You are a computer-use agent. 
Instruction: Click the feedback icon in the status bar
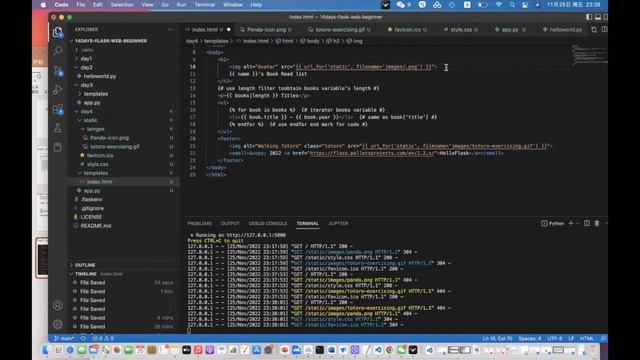(603, 338)
